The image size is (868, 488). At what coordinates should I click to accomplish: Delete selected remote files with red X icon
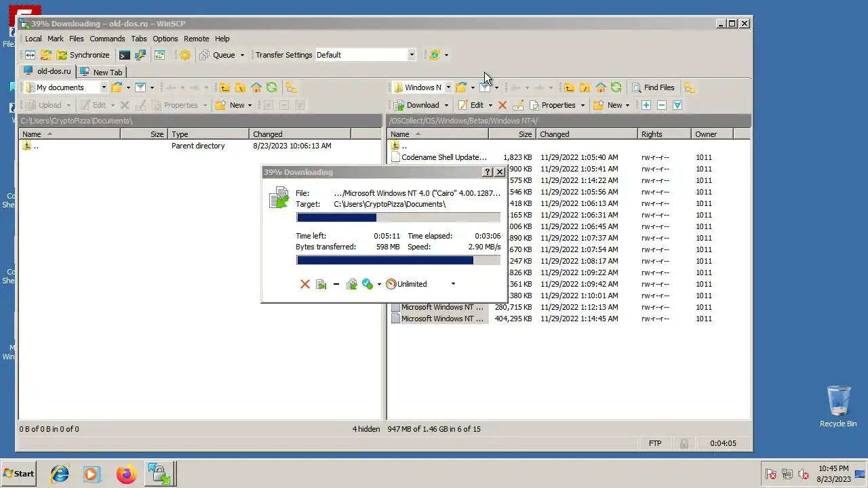(502, 105)
